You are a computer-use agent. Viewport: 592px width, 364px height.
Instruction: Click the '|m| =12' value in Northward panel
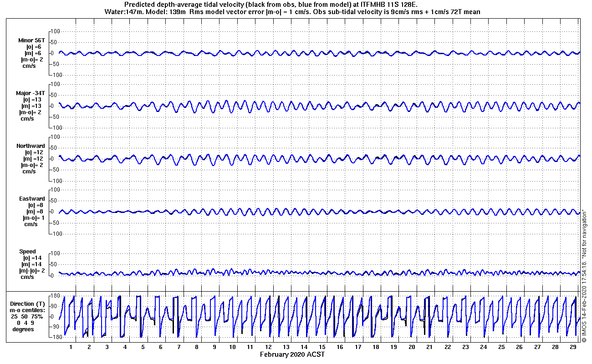[32, 159]
